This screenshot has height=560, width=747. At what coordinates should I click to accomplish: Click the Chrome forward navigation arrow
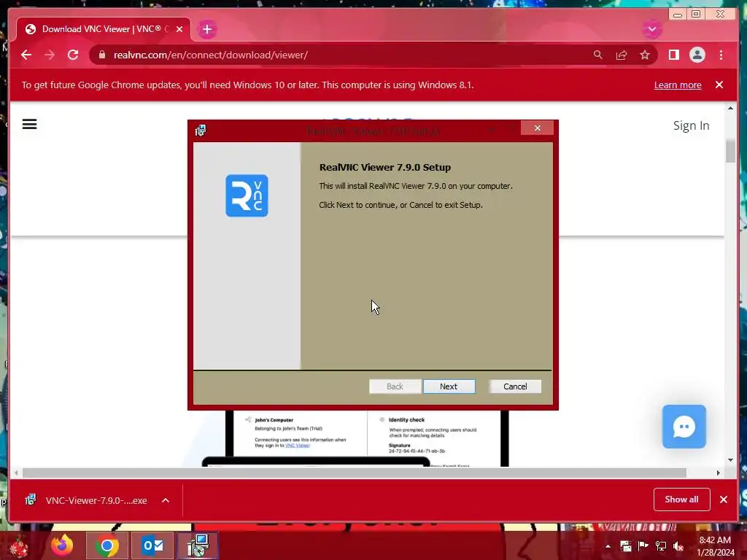(x=50, y=55)
